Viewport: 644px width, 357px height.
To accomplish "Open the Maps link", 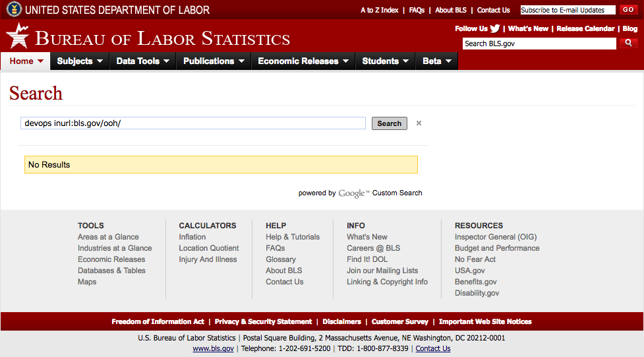I will click(x=87, y=282).
